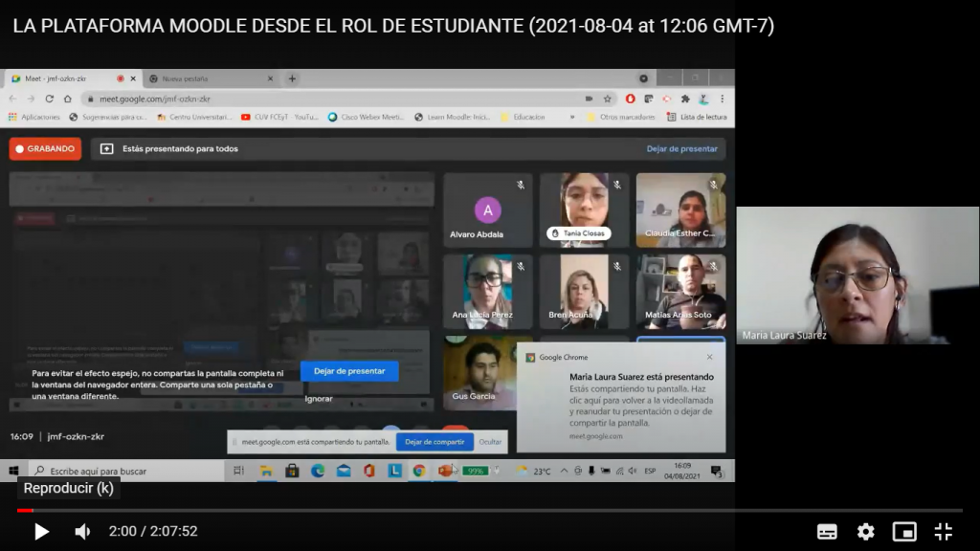Exit full screen mode

[943, 532]
